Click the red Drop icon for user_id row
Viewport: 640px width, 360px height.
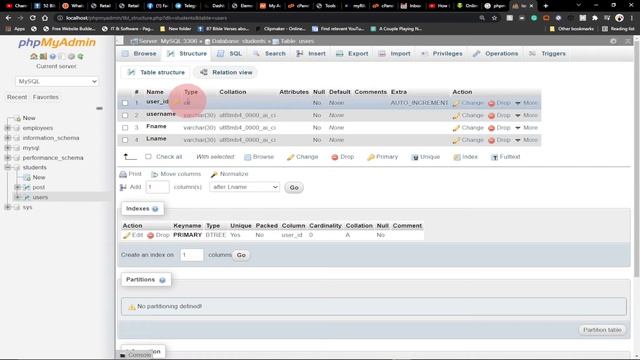[x=491, y=103]
